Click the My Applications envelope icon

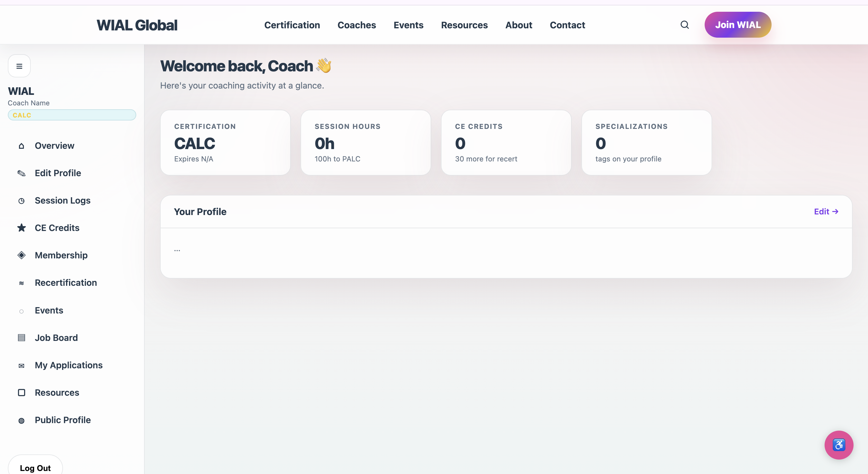22,365
